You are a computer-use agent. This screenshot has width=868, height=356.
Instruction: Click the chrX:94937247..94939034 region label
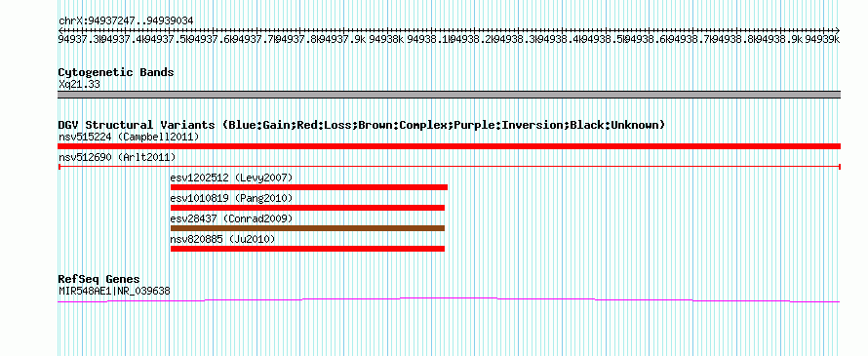pos(126,20)
